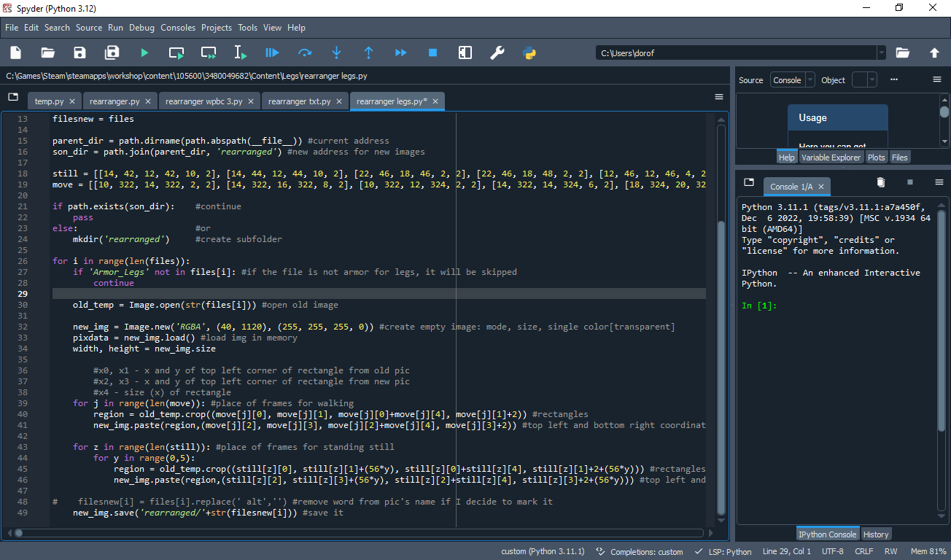Open Tools menu
Screen dimensions: 951x560
pos(248,28)
